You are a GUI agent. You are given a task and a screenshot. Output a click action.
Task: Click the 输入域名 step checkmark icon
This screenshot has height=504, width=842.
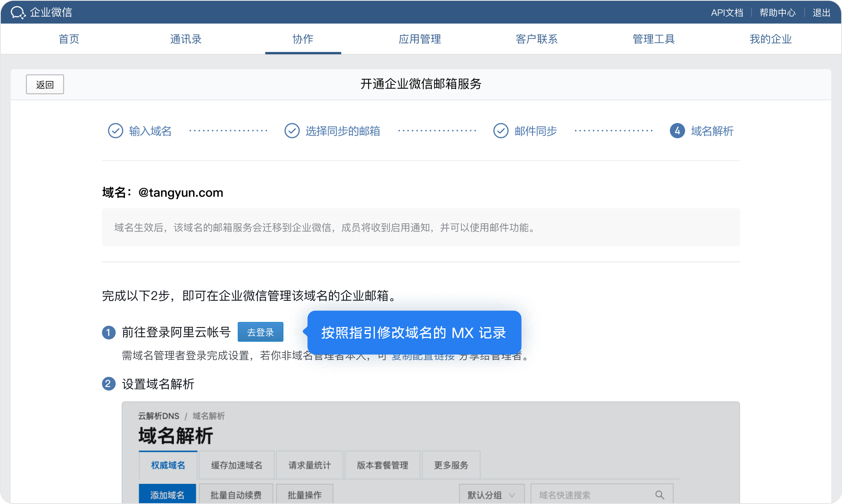(116, 131)
